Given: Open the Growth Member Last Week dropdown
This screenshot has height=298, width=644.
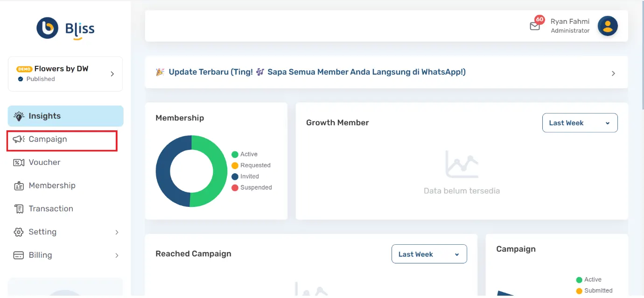Looking at the screenshot, I should tap(580, 122).
